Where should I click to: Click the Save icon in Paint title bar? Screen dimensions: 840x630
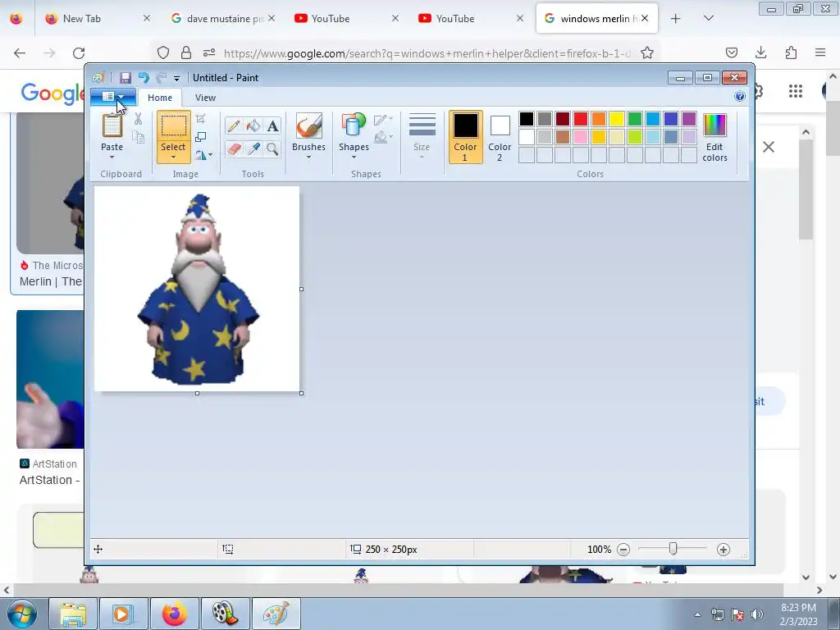click(125, 78)
